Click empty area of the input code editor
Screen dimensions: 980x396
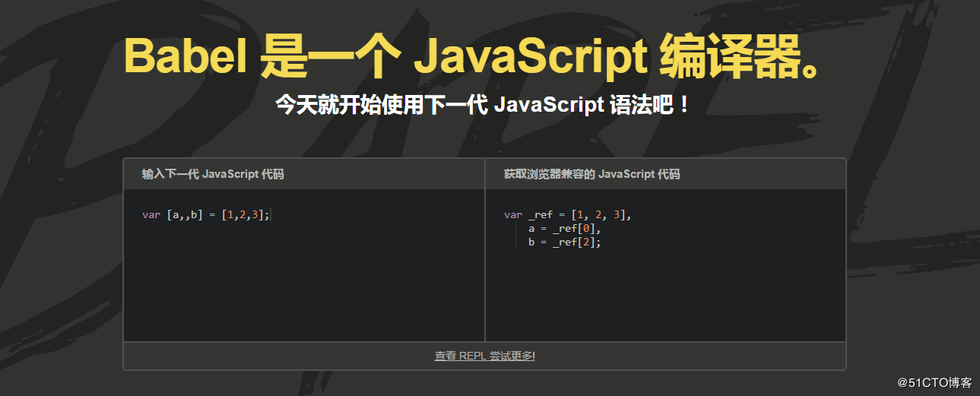pos(304,289)
